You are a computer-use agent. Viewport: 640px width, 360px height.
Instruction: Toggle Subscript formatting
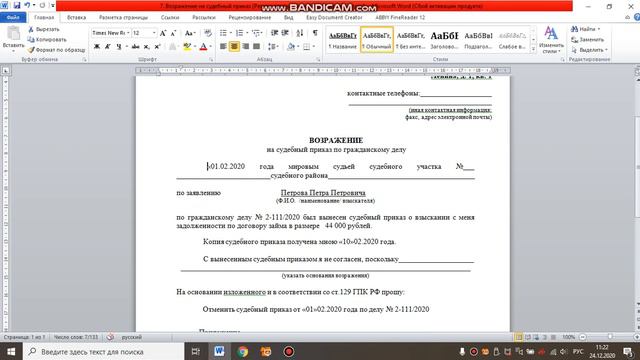point(147,47)
